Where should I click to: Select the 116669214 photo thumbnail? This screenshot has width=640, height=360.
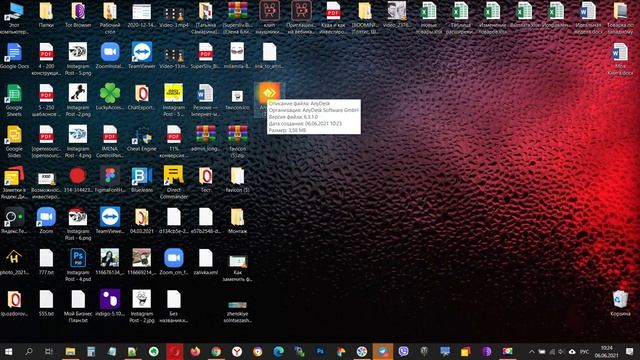click(142, 258)
